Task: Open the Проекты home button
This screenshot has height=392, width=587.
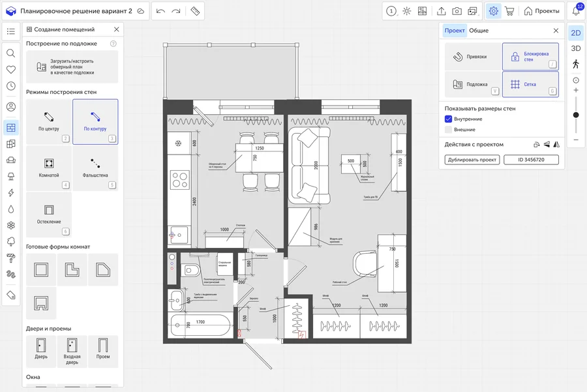Action: pyautogui.click(x=541, y=11)
